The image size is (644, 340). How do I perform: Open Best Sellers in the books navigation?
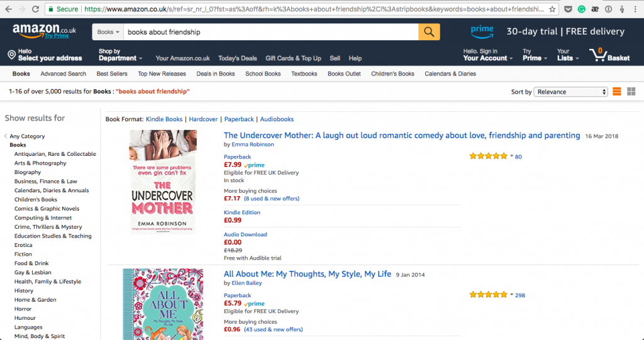pos(112,74)
